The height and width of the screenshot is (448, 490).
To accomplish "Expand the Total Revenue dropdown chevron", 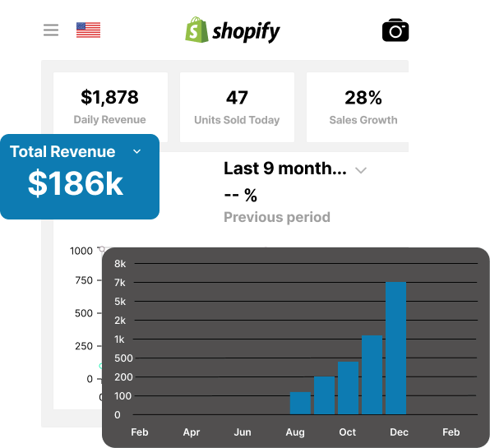I will click(136, 151).
